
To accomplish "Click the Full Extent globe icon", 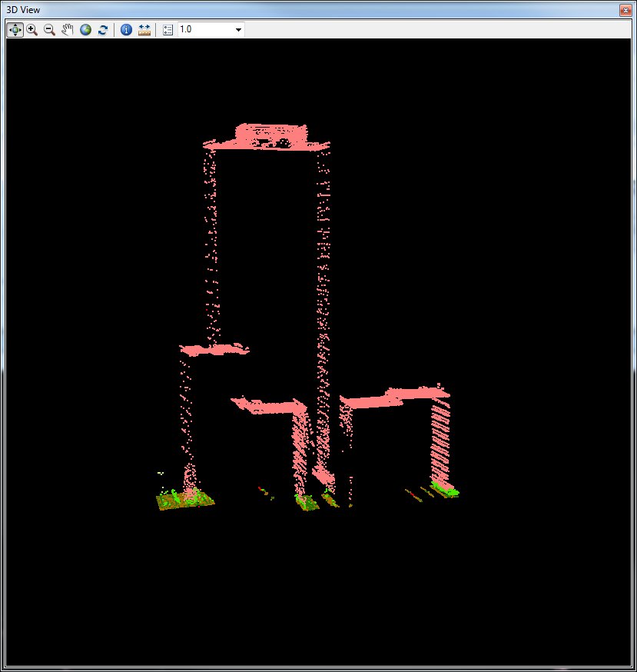I will (x=85, y=29).
